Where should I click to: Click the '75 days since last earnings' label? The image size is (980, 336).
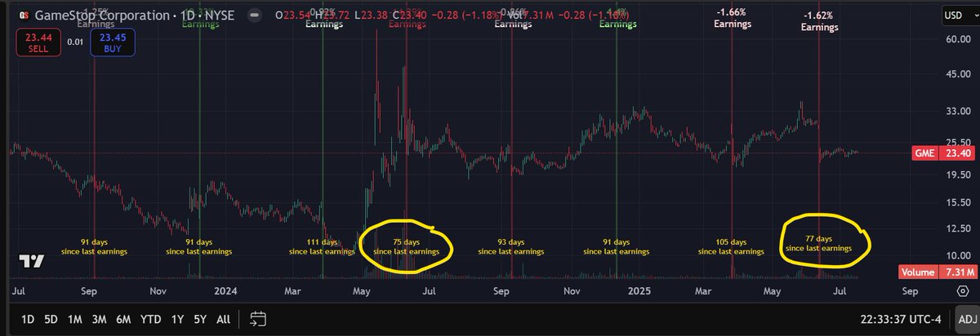click(406, 247)
